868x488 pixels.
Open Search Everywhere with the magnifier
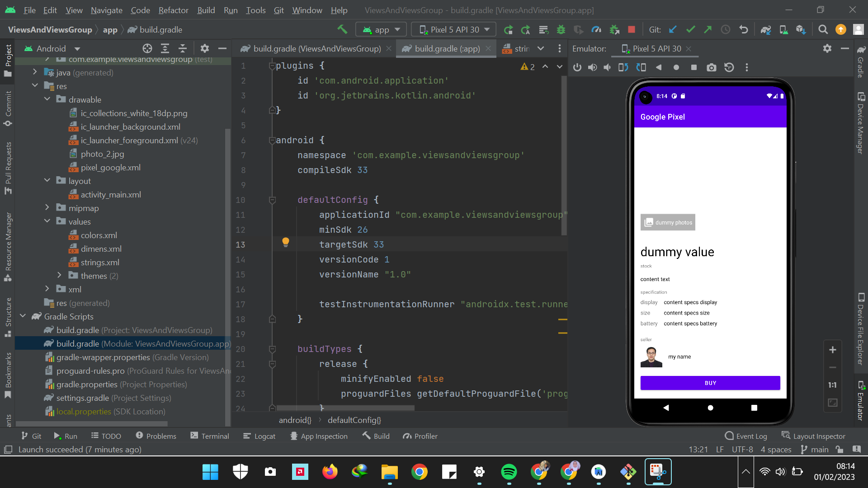pos(823,29)
